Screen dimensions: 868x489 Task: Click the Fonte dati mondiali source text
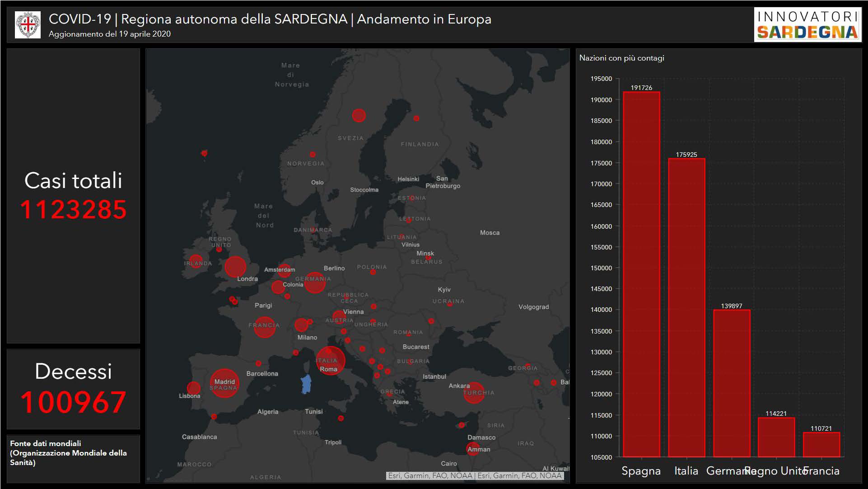tap(68, 453)
